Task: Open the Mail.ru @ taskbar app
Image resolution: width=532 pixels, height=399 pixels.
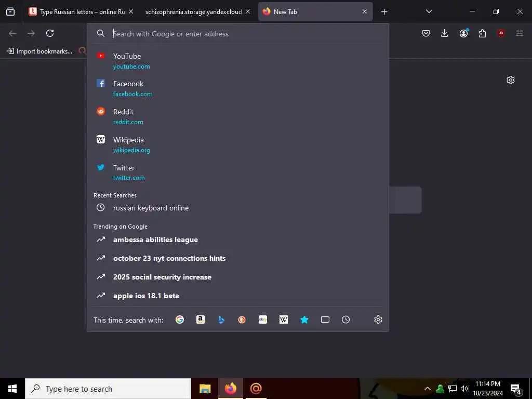Action: 256,389
